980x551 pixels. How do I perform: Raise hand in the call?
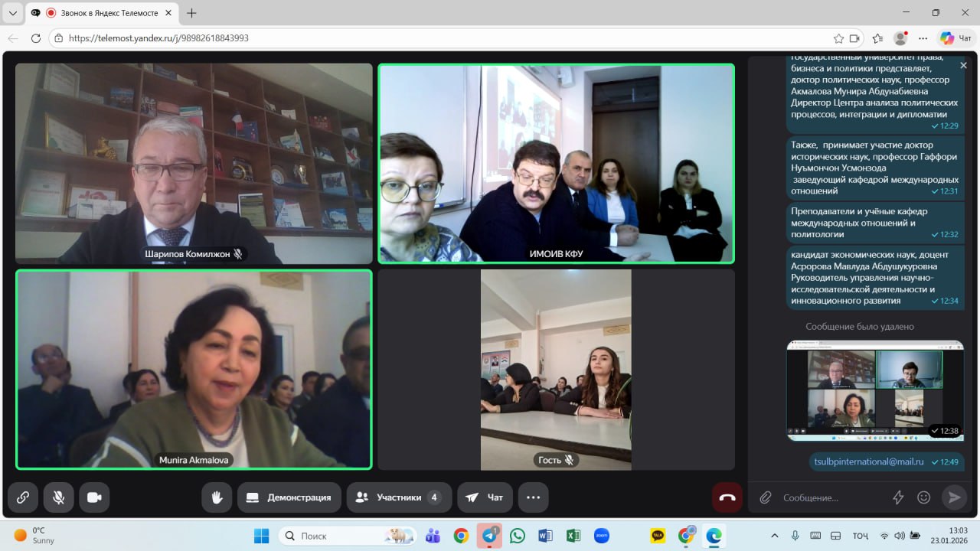[x=217, y=497]
